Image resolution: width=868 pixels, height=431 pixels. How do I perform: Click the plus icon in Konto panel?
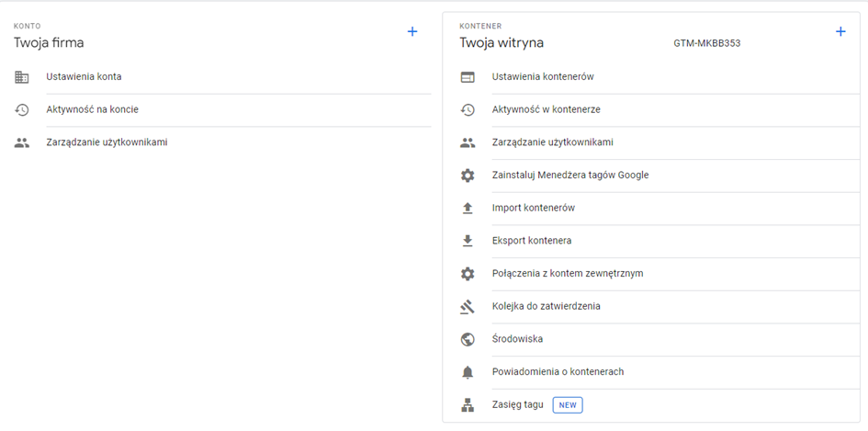[412, 31]
